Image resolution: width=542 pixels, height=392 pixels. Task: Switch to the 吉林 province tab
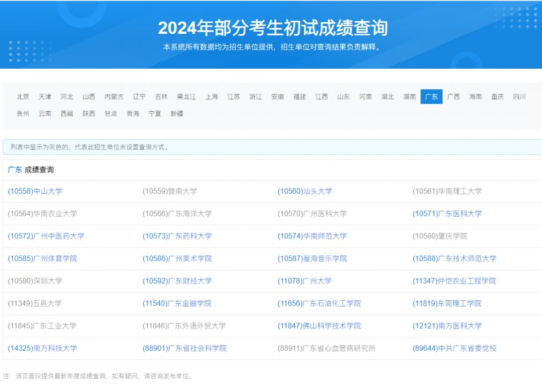161,97
